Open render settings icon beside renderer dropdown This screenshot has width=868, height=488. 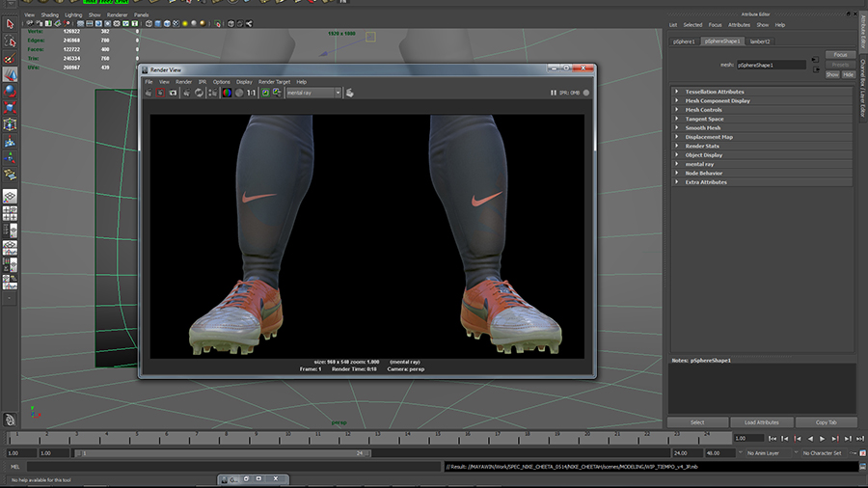pos(349,93)
